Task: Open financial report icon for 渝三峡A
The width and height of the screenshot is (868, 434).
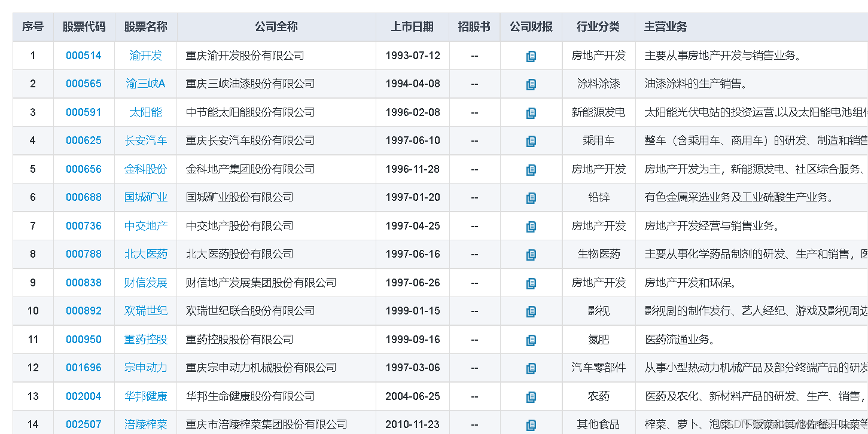Action: (x=531, y=84)
